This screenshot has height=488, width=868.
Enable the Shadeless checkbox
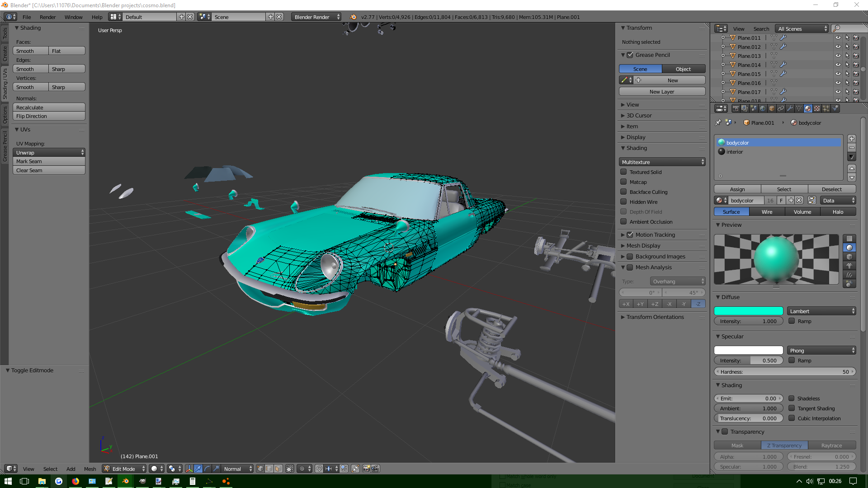click(x=792, y=399)
